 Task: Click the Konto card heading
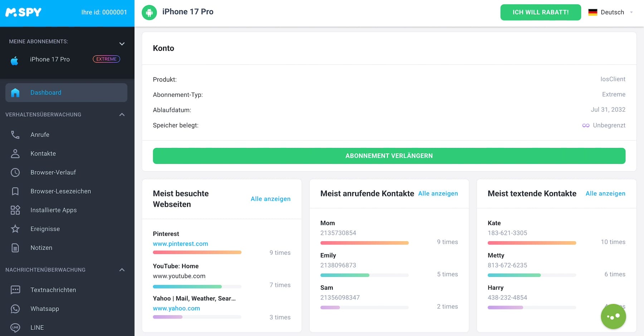(x=164, y=48)
